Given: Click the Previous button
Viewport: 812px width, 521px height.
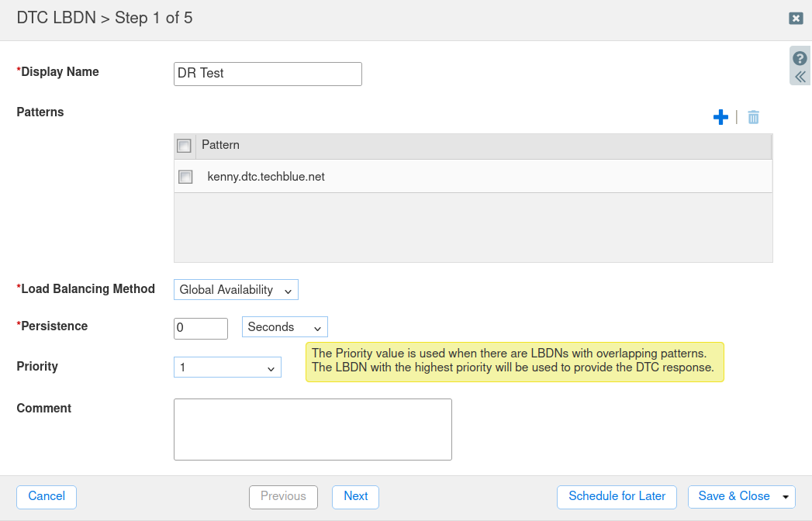Looking at the screenshot, I should [283, 497].
